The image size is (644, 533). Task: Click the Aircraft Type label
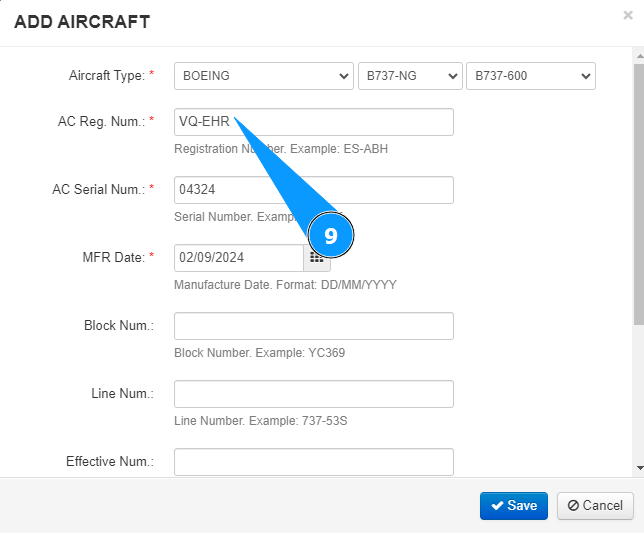click(x=106, y=76)
